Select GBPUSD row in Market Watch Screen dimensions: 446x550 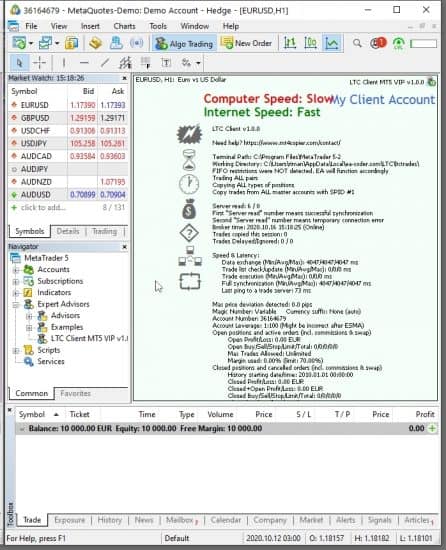coord(68,118)
